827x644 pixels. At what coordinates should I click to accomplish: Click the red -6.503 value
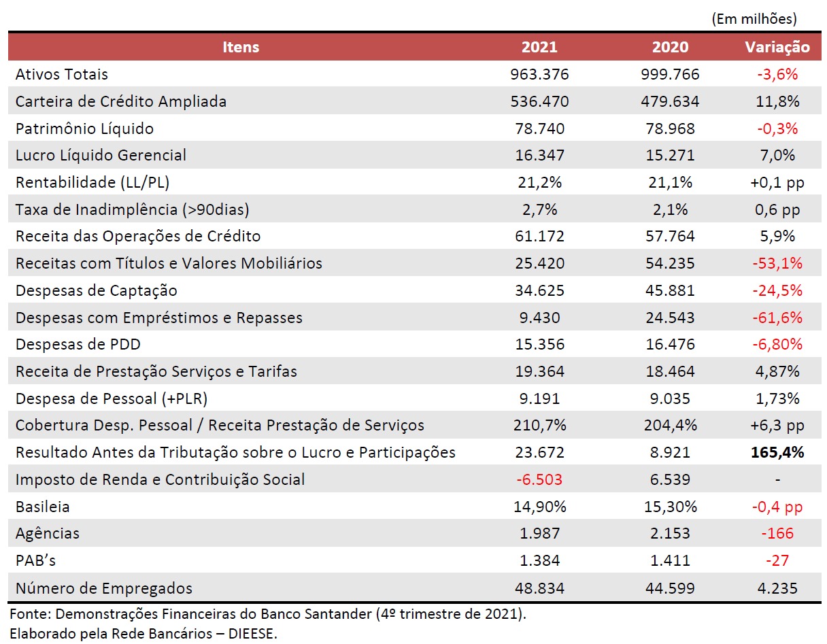tap(539, 479)
